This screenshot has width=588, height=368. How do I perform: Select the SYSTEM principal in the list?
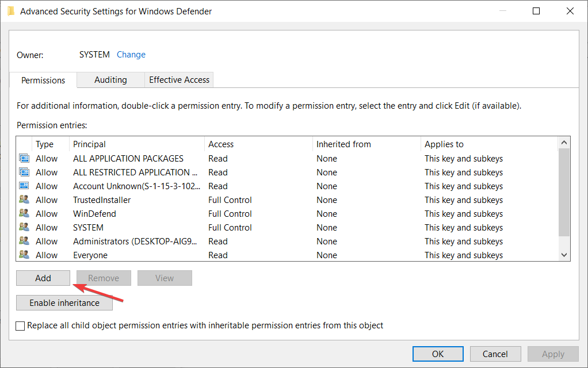tap(88, 228)
